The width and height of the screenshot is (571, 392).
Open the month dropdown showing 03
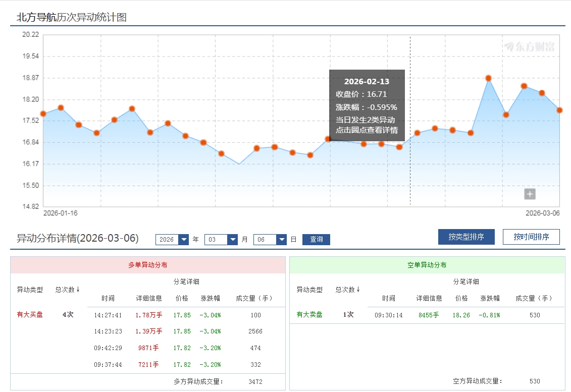[x=221, y=240]
